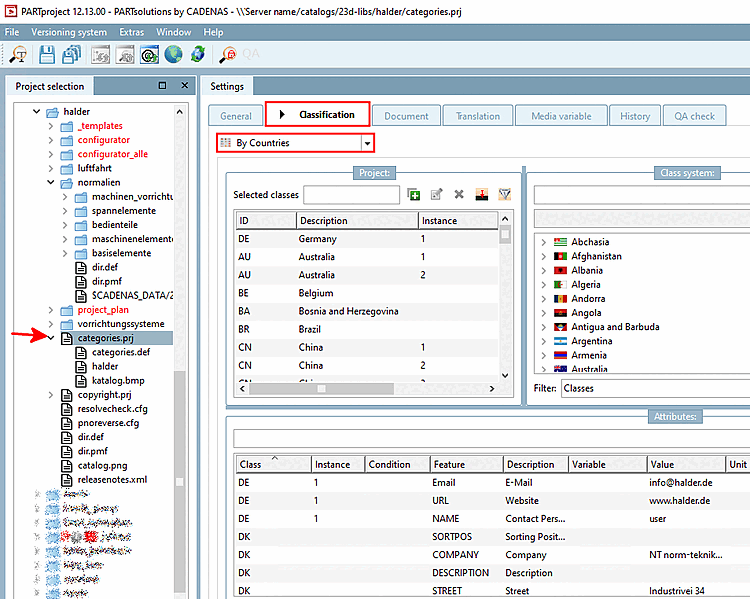The height and width of the screenshot is (599, 750).
Task: Open the History tab
Action: pyautogui.click(x=635, y=116)
